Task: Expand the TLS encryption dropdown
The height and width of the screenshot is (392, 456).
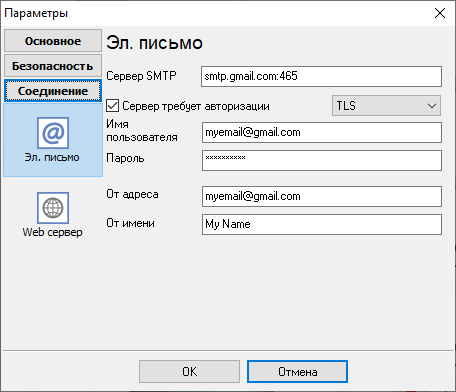Action: (x=386, y=106)
